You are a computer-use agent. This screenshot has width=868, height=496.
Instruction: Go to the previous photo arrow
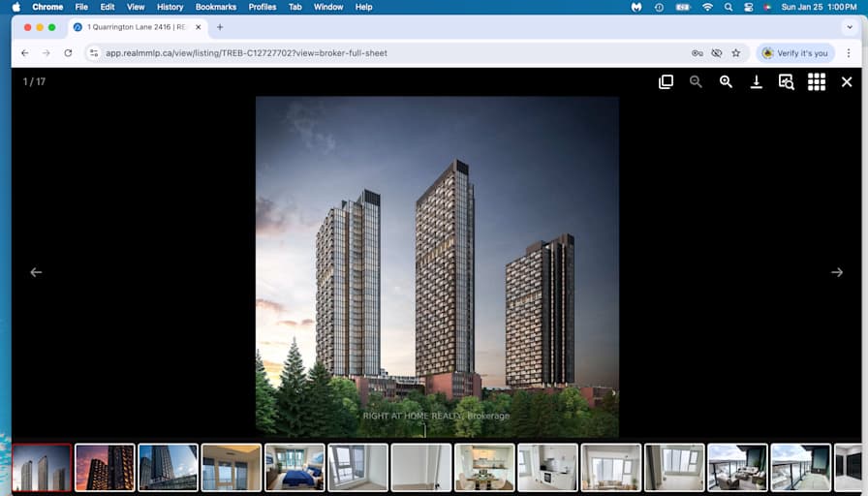tap(36, 272)
